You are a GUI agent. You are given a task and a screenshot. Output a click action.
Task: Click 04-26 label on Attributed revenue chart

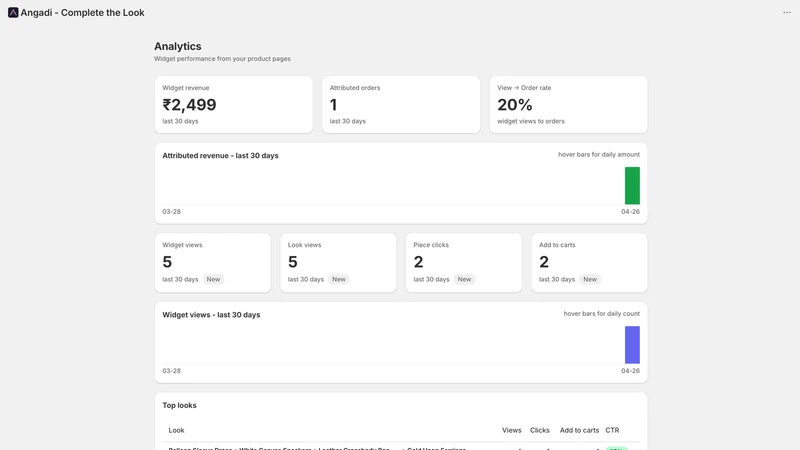630,212
